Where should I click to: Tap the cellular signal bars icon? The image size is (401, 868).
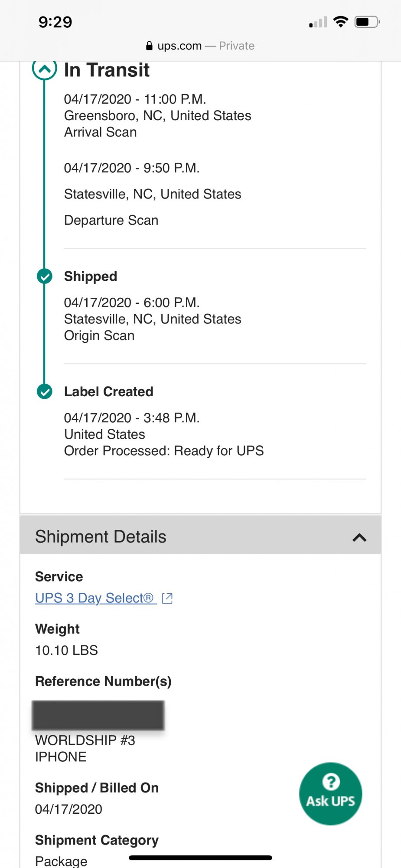[x=318, y=22]
